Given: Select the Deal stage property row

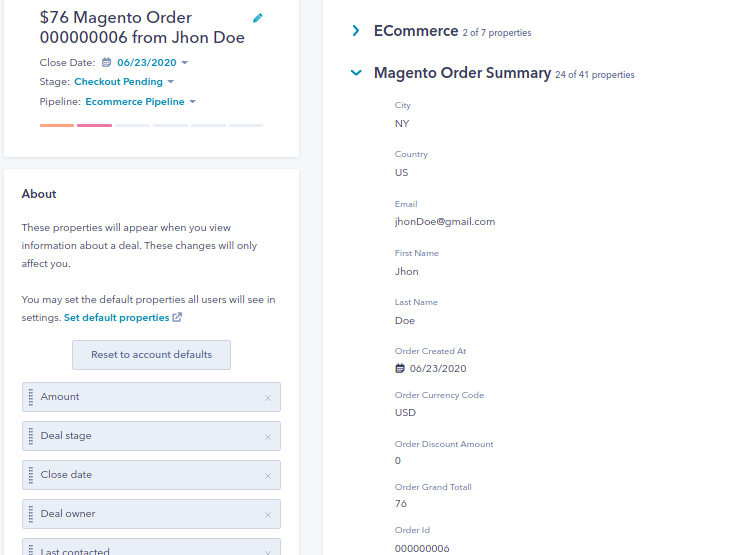Looking at the screenshot, I should pyautogui.click(x=151, y=436).
